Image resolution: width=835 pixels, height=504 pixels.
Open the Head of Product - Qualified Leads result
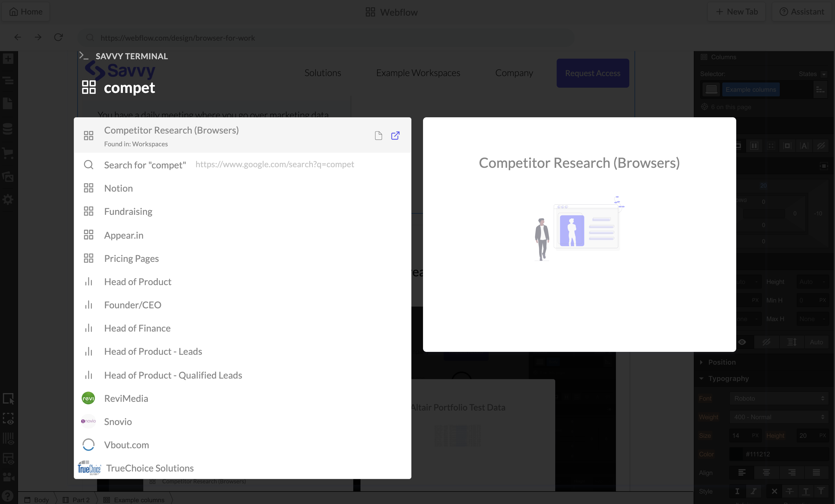[243, 375]
